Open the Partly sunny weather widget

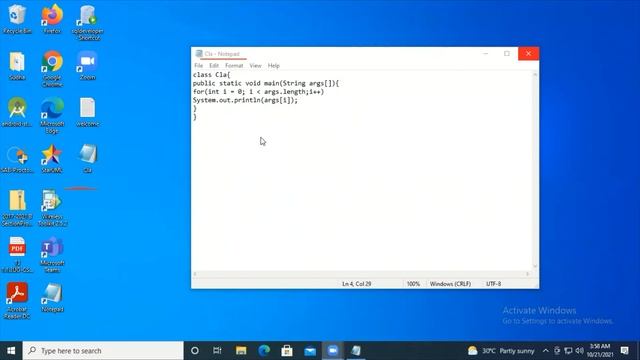(501, 351)
